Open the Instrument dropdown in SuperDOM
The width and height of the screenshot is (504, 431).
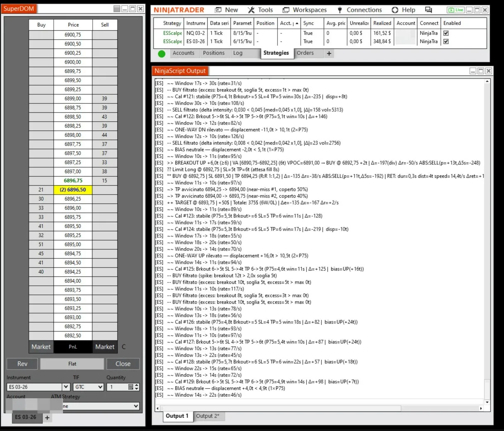[x=65, y=387]
